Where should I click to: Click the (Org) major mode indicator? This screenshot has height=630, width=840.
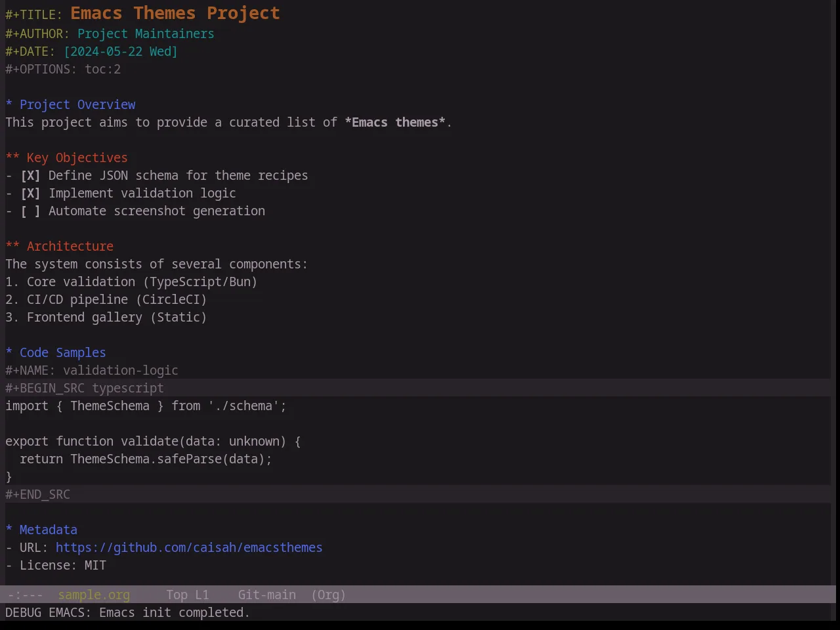tap(328, 595)
